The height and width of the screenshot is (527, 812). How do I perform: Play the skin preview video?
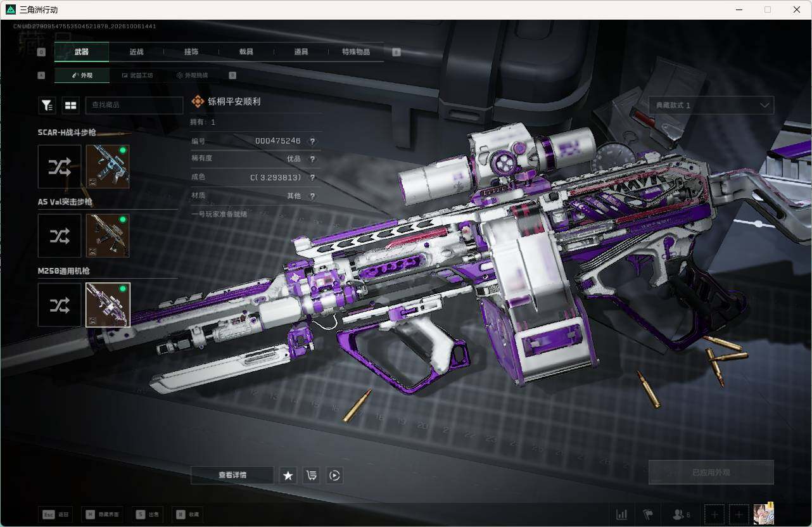pyautogui.click(x=334, y=475)
